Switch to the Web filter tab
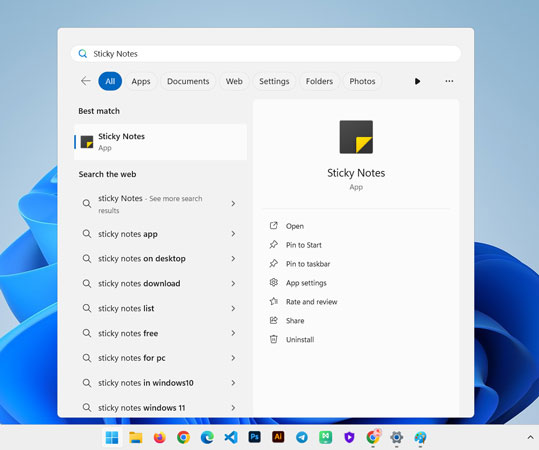 (x=234, y=81)
